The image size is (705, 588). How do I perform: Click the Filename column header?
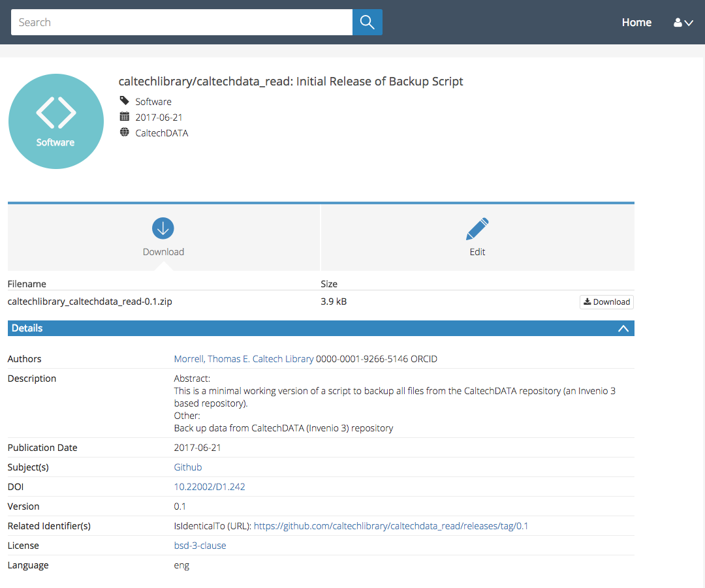click(27, 284)
